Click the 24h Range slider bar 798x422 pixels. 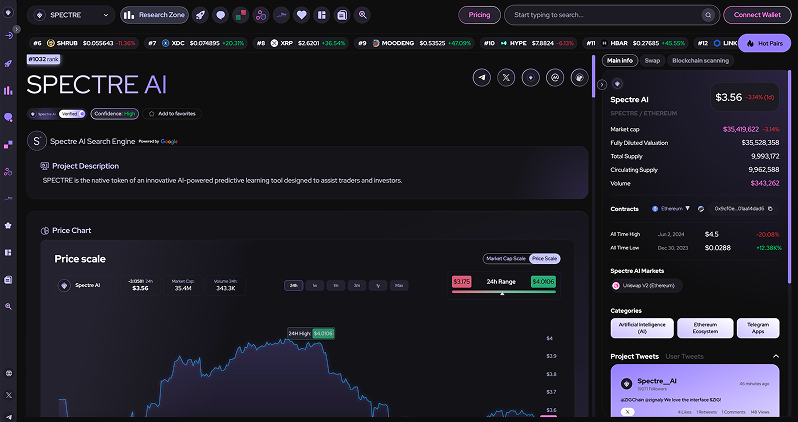504,292
